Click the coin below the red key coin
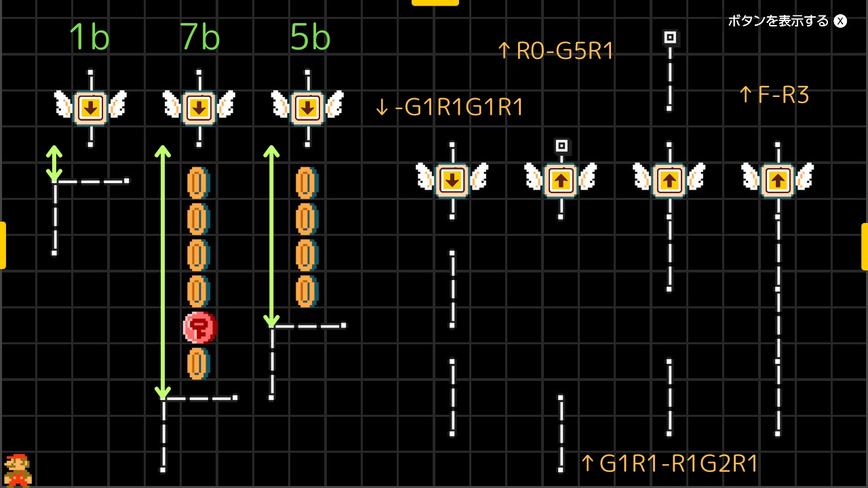The image size is (868, 488). click(x=198, y=363)
